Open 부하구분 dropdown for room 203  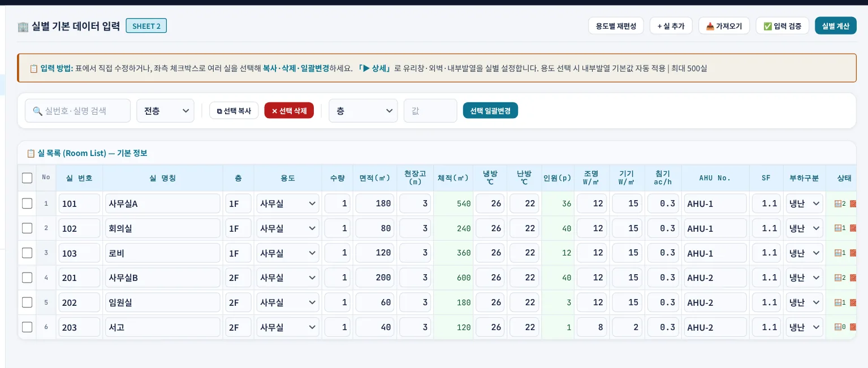click(804, 327)
